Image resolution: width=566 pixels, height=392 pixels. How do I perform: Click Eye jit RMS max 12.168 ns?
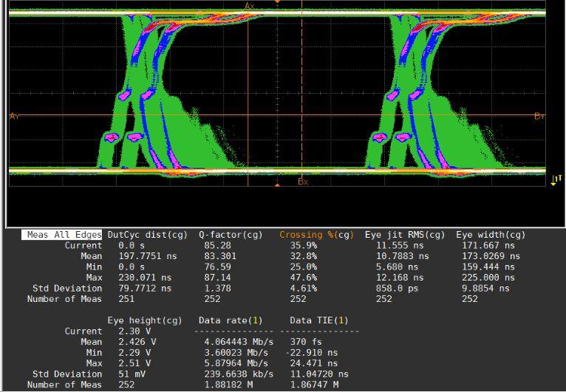(x=400, y=278)
